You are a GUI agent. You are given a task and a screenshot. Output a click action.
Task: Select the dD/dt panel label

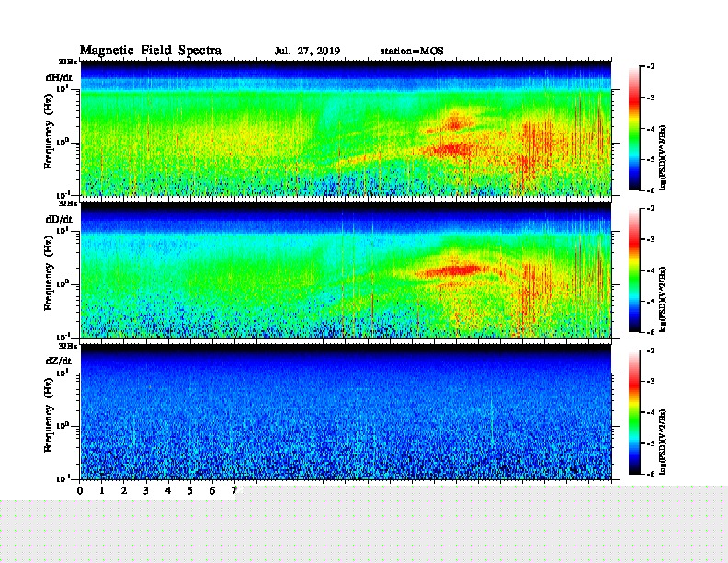pos(59,219)
